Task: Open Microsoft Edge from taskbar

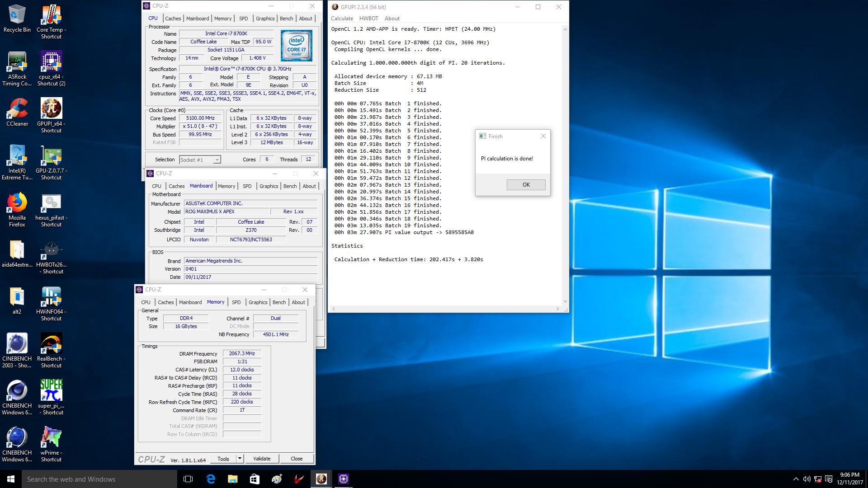Action: [211, 479]
